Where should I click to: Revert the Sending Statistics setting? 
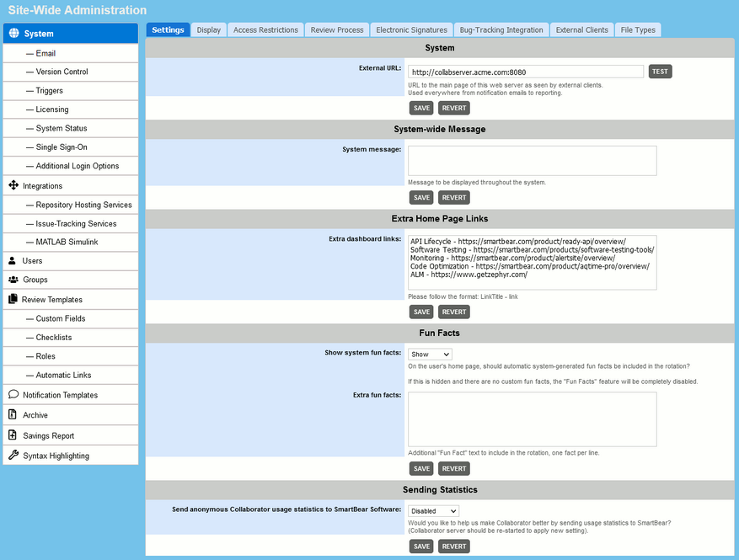tap(454, 547)
